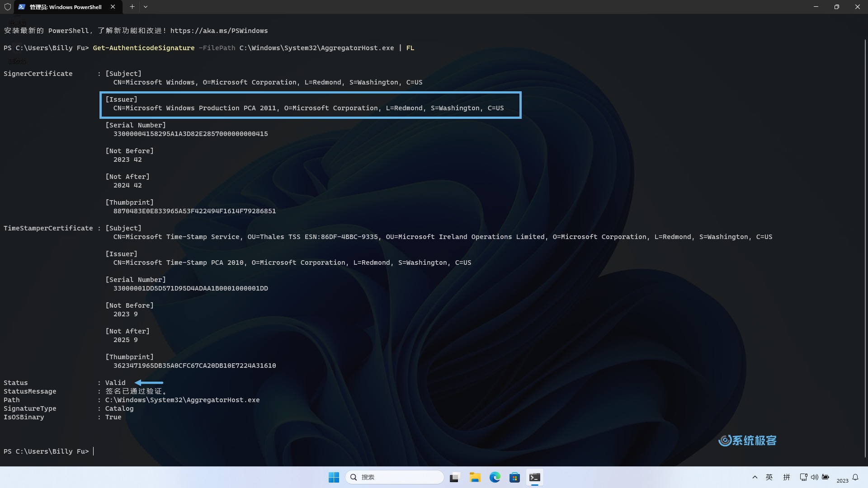Viewport: 868px width, 488px height.
Task: Open the notification center bell
Action: 855,477
